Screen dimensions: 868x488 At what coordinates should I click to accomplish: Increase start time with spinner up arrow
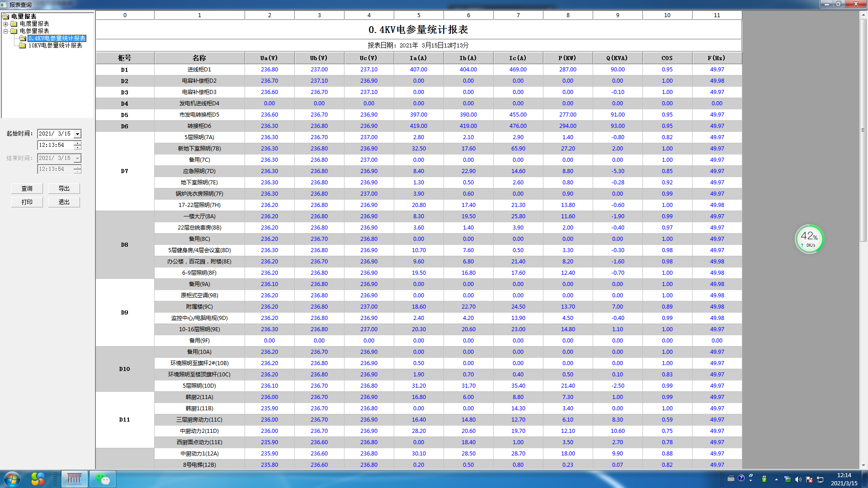tap(78, 143)
